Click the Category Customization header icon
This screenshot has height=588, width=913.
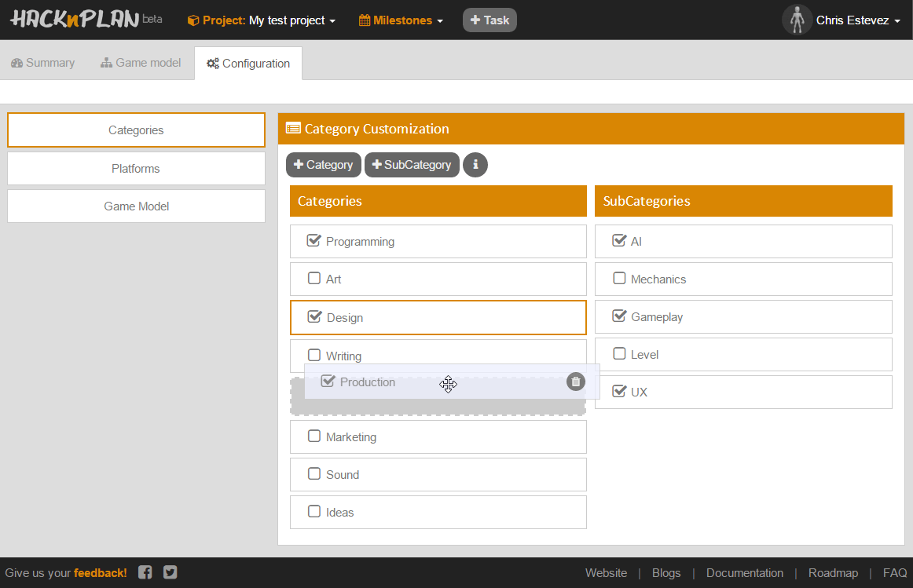click(293, 129)
